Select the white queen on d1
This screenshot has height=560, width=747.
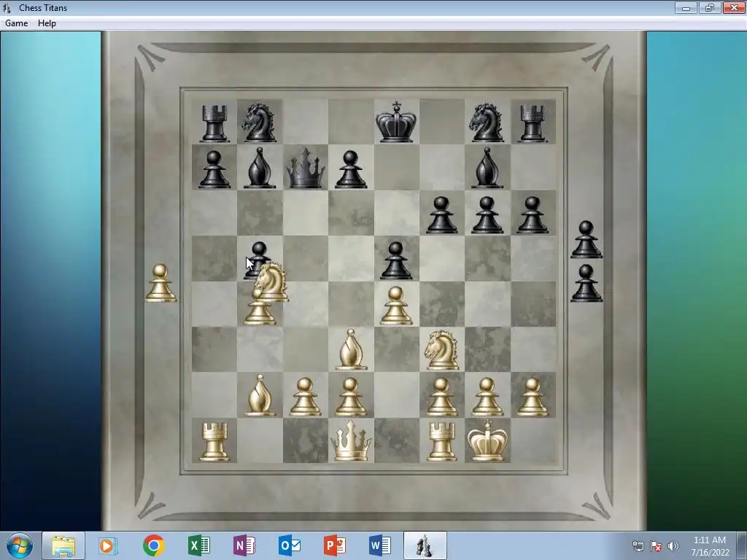(351, 441)
